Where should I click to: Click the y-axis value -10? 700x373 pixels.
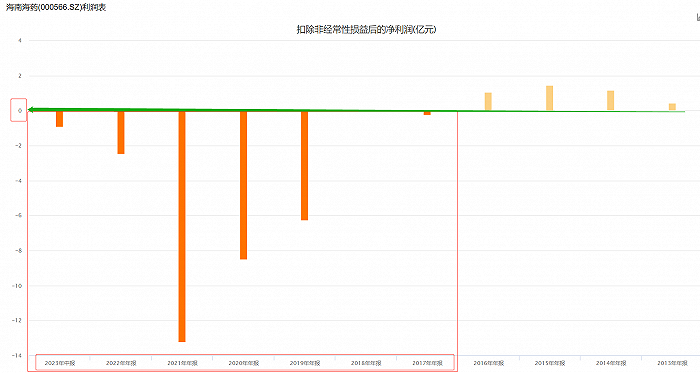17,286
